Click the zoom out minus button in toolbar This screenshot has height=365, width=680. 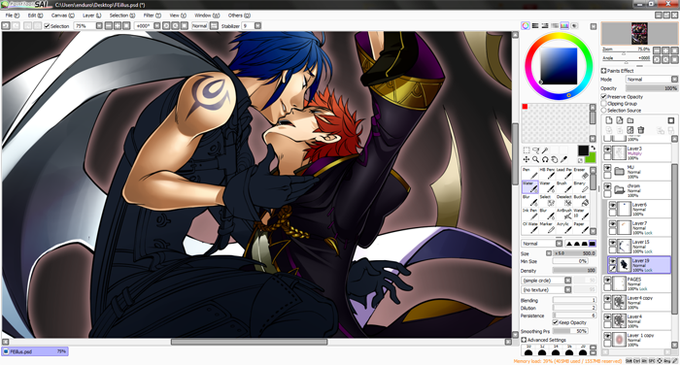pos(108,26)
